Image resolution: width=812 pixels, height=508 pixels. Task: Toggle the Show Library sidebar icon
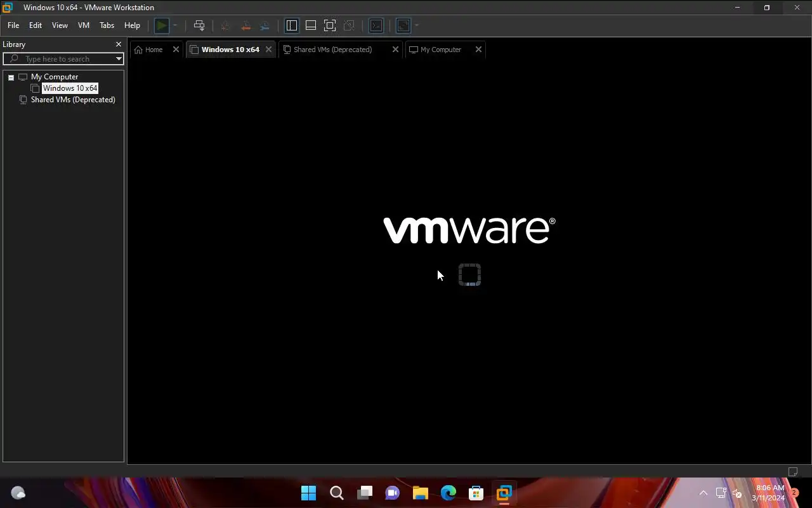292,25
